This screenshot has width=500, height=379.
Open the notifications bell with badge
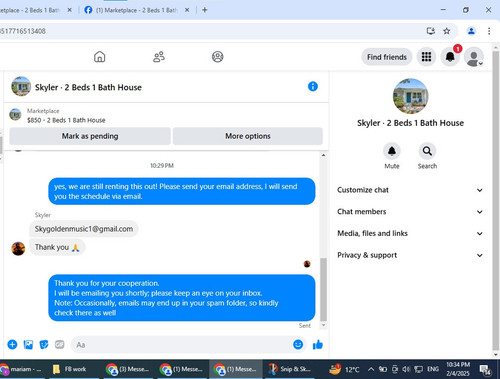pos(450,57)
